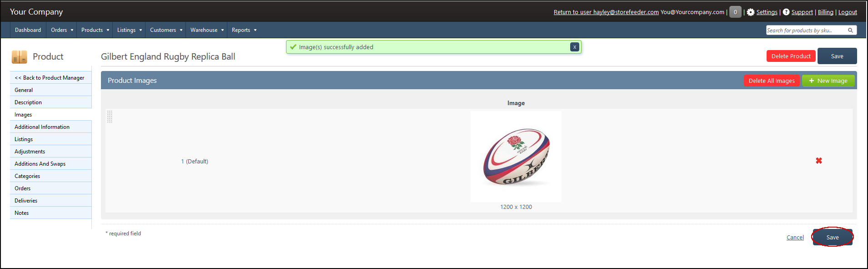Dismiss the success notification with the x
Screen dimensions: 868x269
(575, 47)
